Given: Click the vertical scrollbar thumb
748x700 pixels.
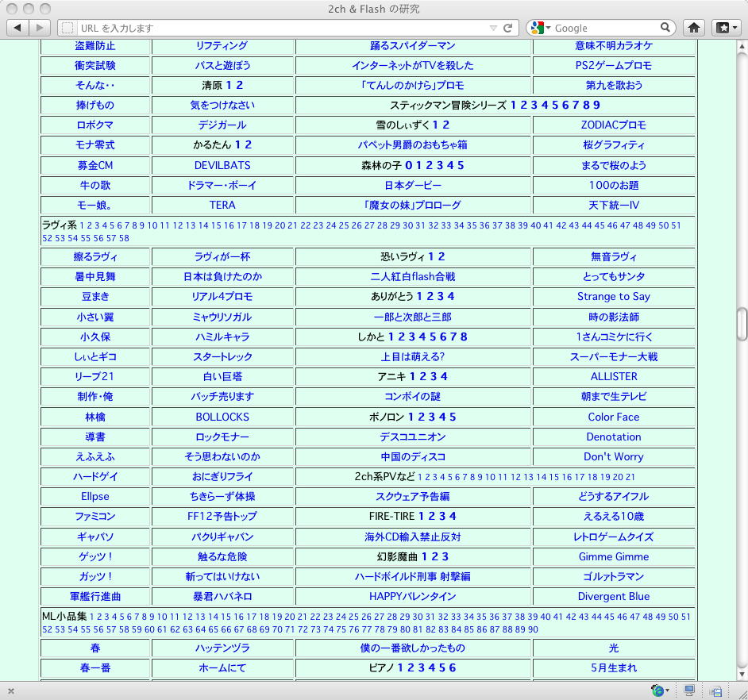Looking at the screenshot, I should [x=742, y=325].
